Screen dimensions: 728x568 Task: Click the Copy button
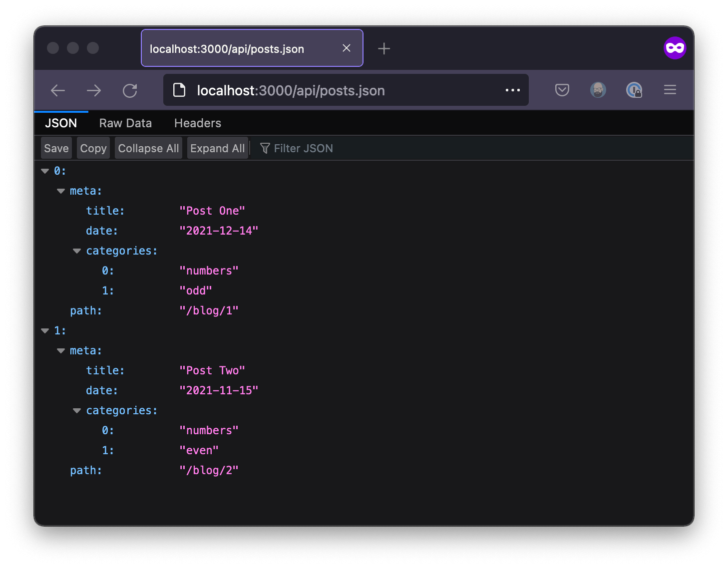tap(93, 148)
